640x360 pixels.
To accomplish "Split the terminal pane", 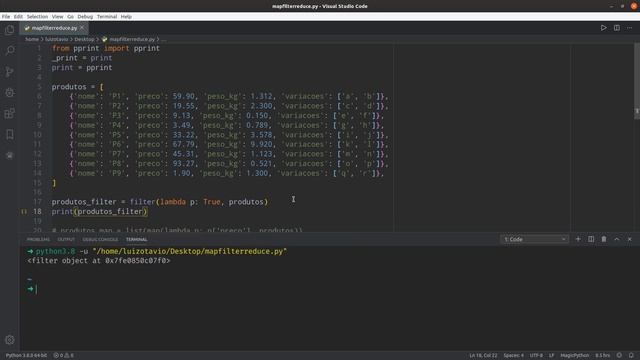I will tap(591, 239).
